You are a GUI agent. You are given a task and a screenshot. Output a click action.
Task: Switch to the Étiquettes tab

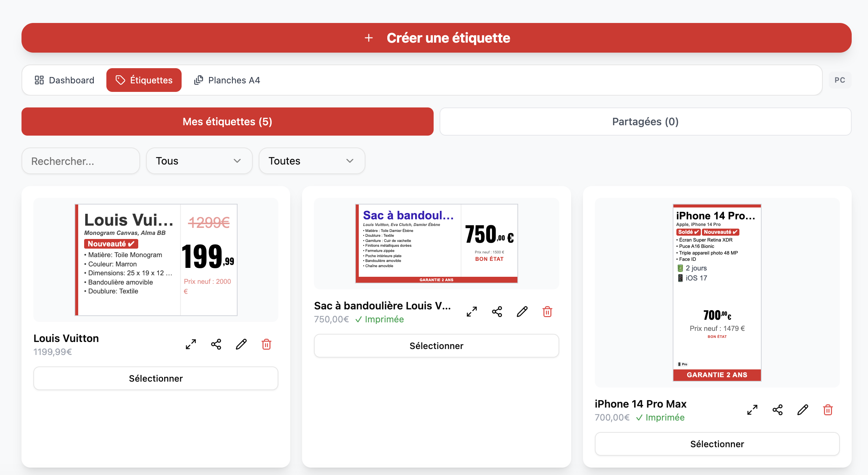(144, 80)
